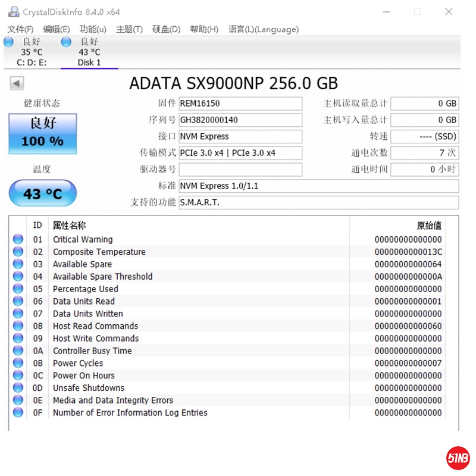Click the 良好 100% health status button
The width and height of the screenshot is (476, 476).
coord(42,133)
